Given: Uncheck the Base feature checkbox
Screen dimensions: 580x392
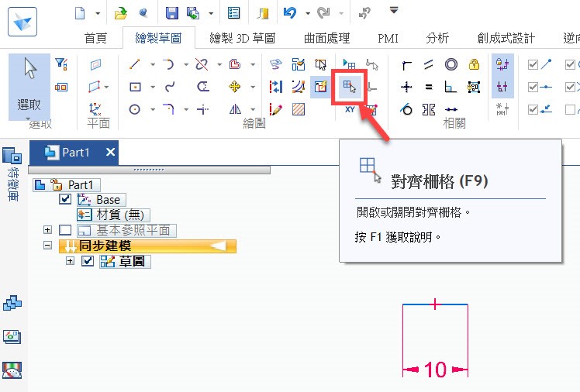Looking at the screenshot, I should (65, 200).
